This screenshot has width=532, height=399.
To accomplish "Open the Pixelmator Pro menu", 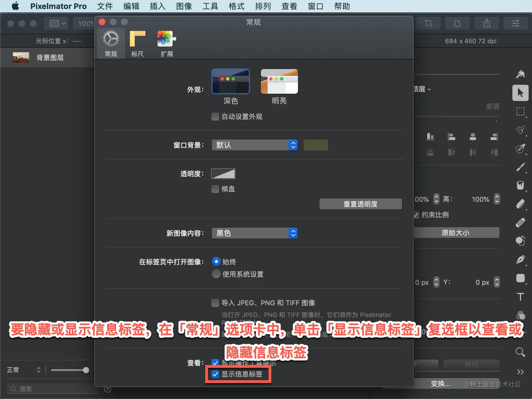I will [58, 6].
